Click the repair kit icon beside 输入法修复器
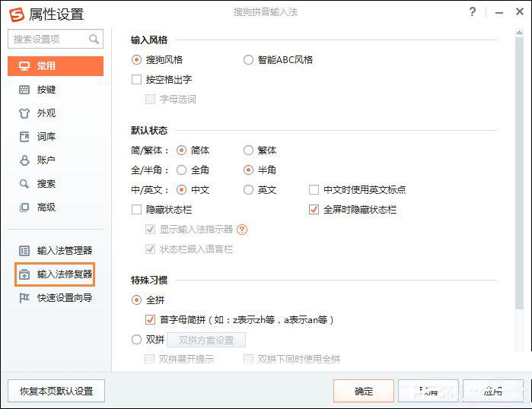Screen dimensions: 532x409 pos(24,274)
